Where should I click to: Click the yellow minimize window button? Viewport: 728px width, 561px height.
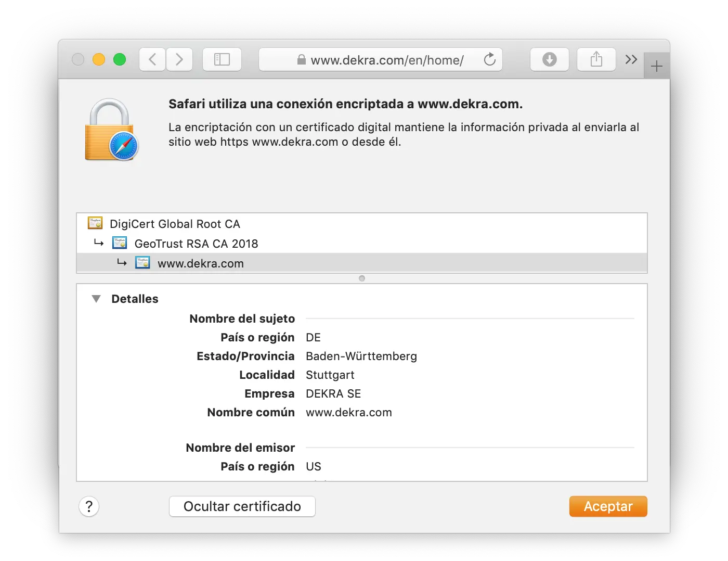99,59
